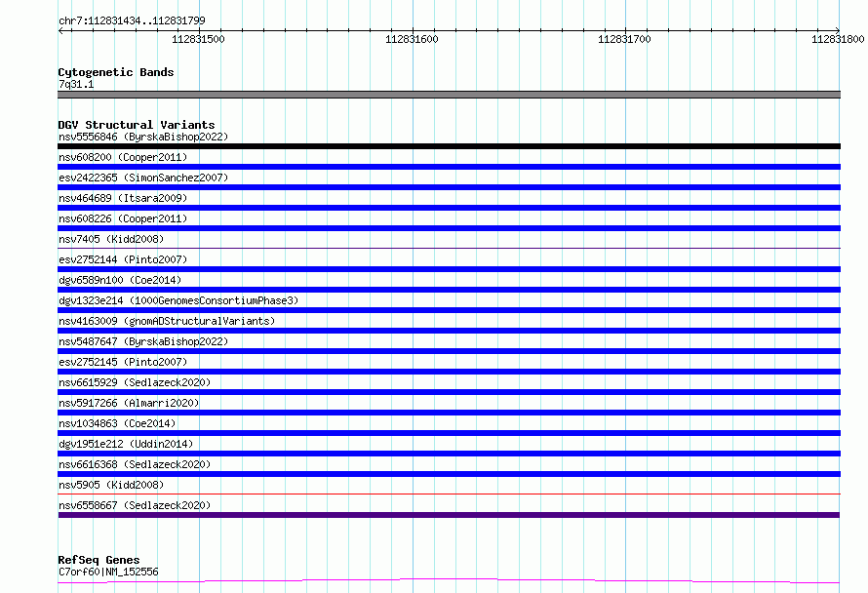Click the thin red line of nsv5905

[449, 494]
